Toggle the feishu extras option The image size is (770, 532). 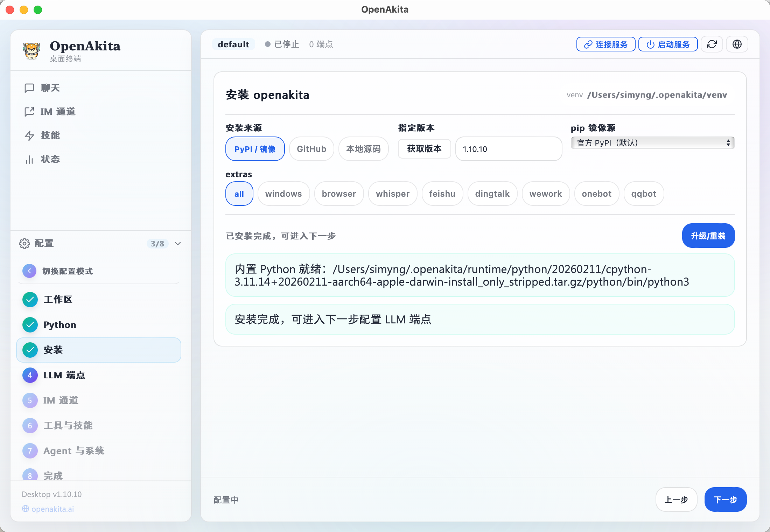(442, 194)
